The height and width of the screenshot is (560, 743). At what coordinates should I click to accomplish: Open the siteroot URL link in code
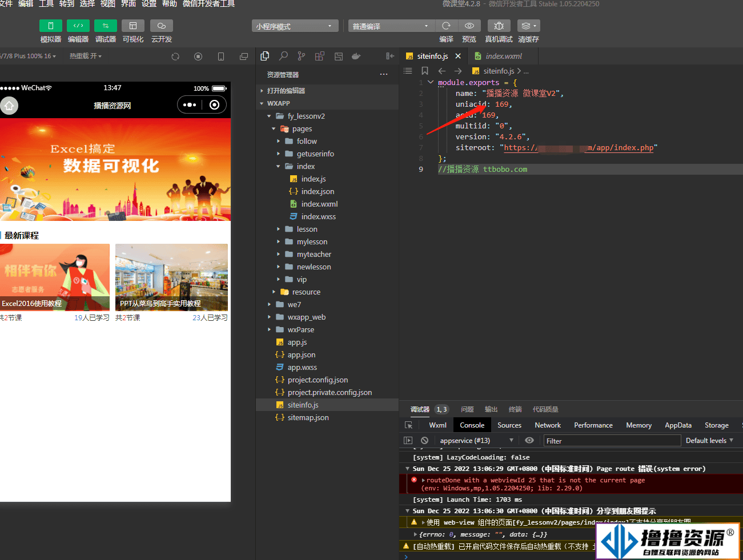point(579,147)
